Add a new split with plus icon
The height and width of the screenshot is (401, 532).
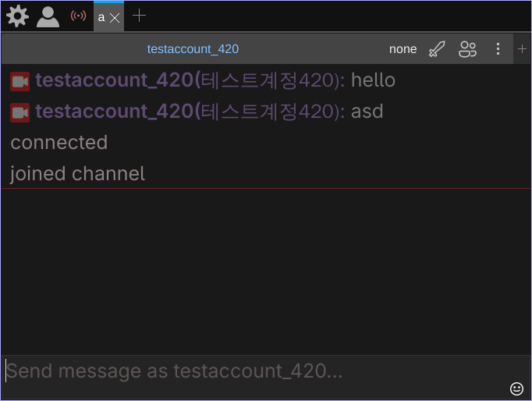pyautogui.click(x=523, y=49)
